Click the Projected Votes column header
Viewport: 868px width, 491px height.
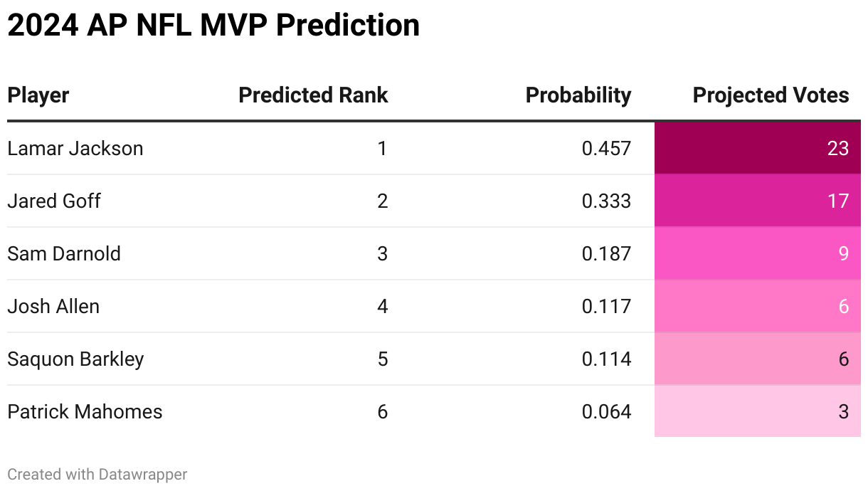(771, 95)
